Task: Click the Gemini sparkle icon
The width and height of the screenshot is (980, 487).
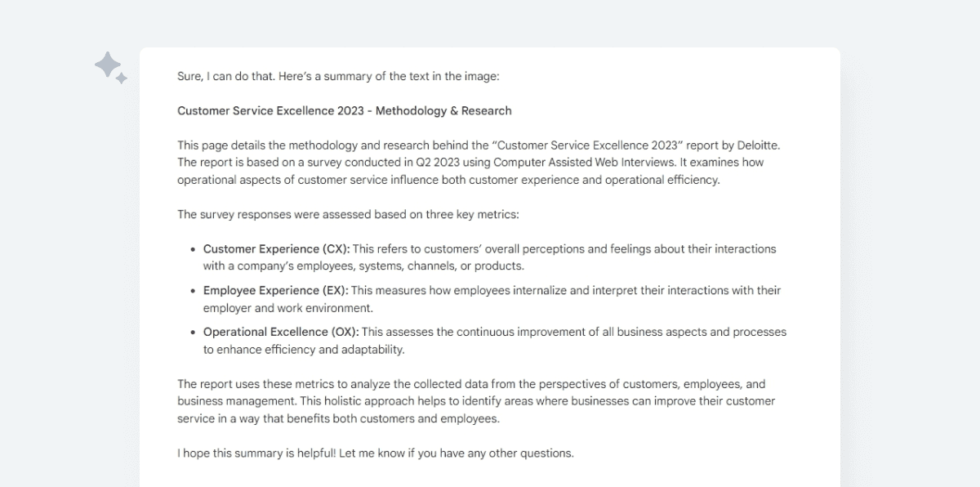Action: point(110,68)
